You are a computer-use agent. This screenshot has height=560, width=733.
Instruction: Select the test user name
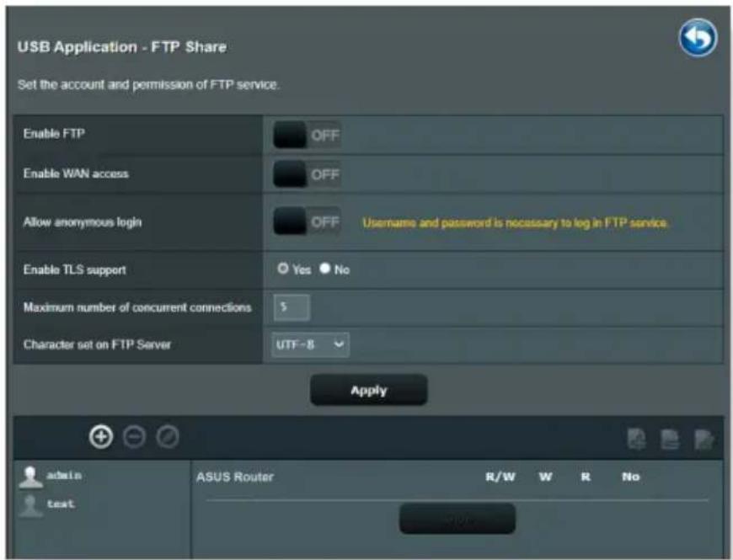coord(61,504)
